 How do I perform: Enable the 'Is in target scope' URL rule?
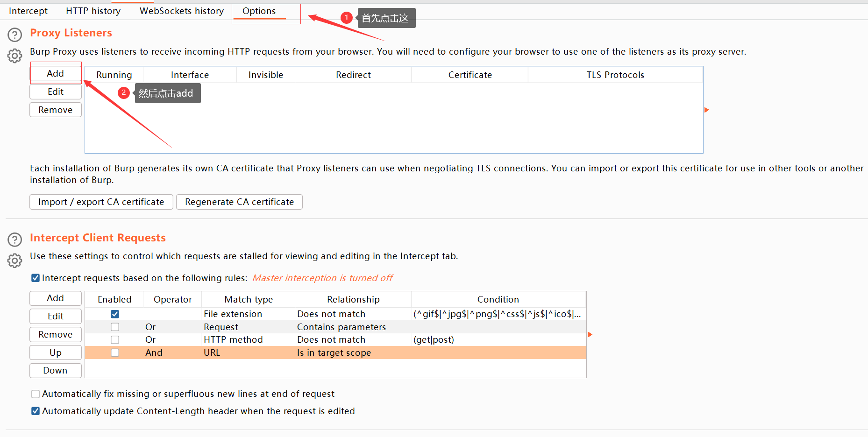coord(115,353)
